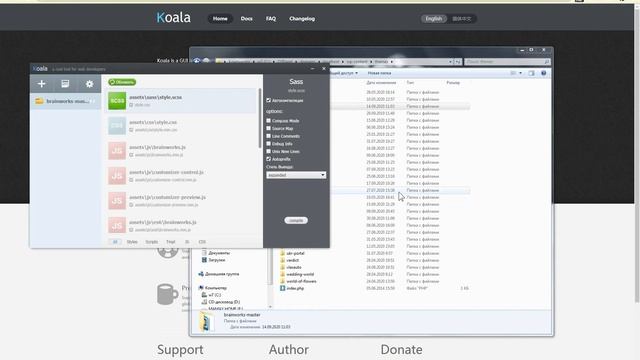Select the JS badge for customizer-control.js

(x=117, y=176)
